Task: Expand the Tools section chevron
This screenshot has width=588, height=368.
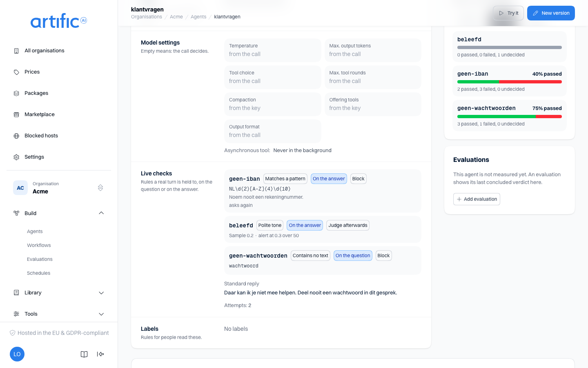Action: click(x=101, y=314)
